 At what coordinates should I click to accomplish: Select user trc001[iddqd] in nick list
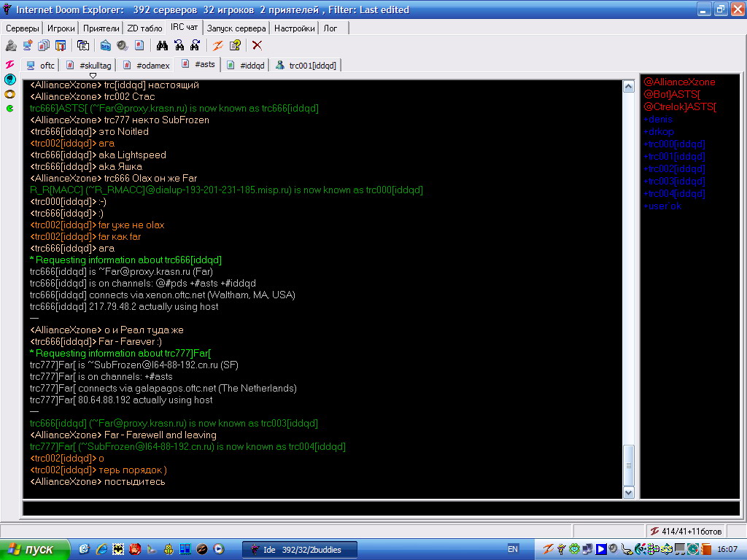[x=674, y=157]
